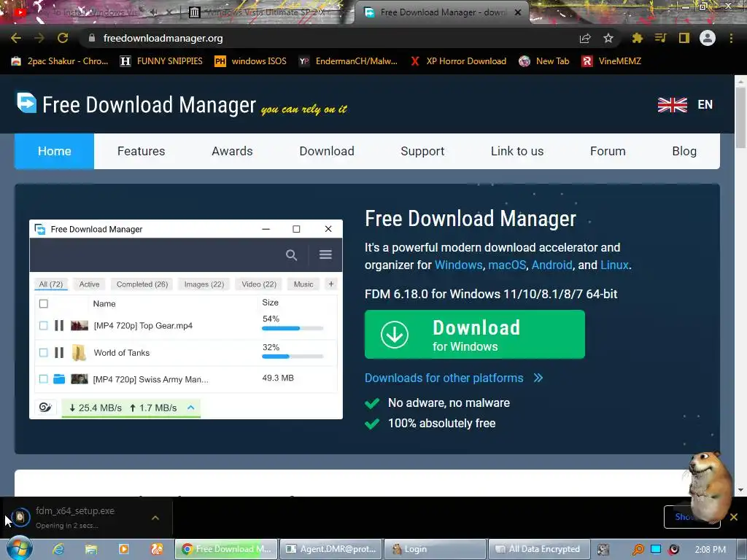Select the Download navigation tab
747x560 pixels.
(327, 151)
